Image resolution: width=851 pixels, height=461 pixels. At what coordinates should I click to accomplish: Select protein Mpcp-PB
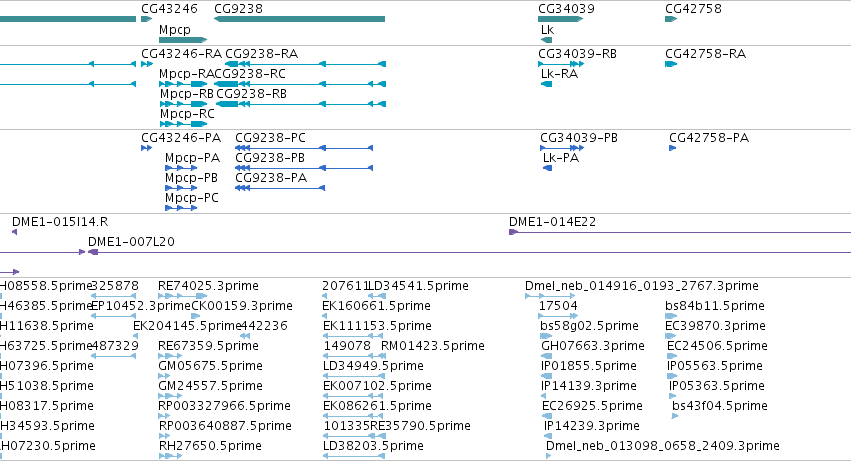point(191,178)
